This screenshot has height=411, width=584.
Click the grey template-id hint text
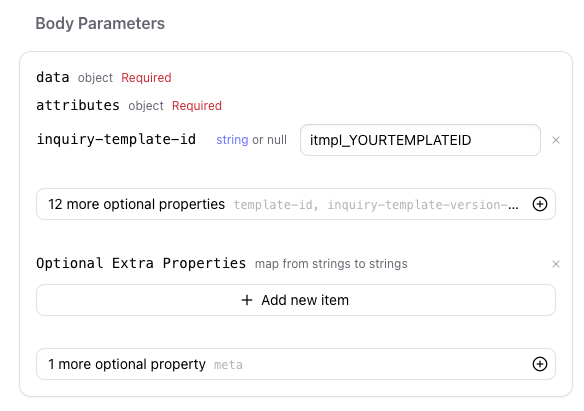pos(276,205)
